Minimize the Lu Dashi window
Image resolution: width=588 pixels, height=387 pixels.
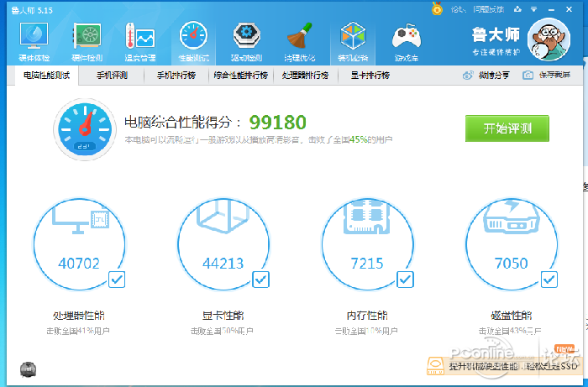551,9
